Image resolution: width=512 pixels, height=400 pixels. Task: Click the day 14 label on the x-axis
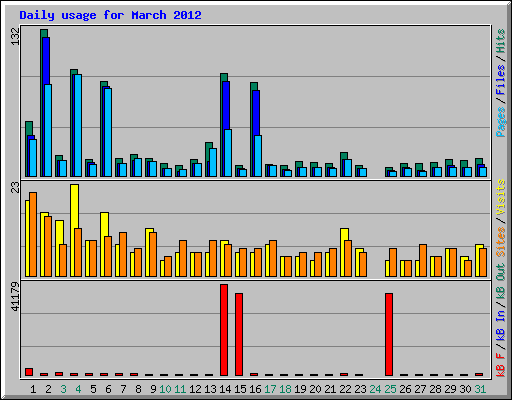coord(225,389)
